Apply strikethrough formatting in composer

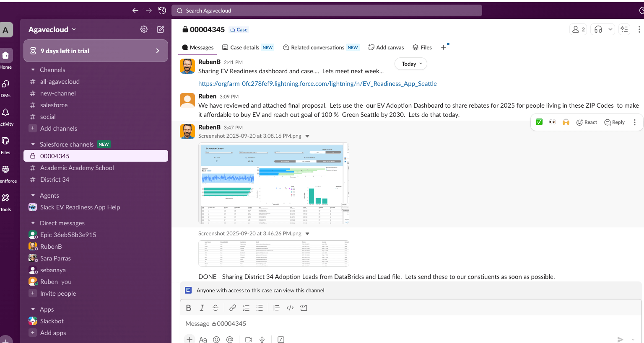[216, 308]
